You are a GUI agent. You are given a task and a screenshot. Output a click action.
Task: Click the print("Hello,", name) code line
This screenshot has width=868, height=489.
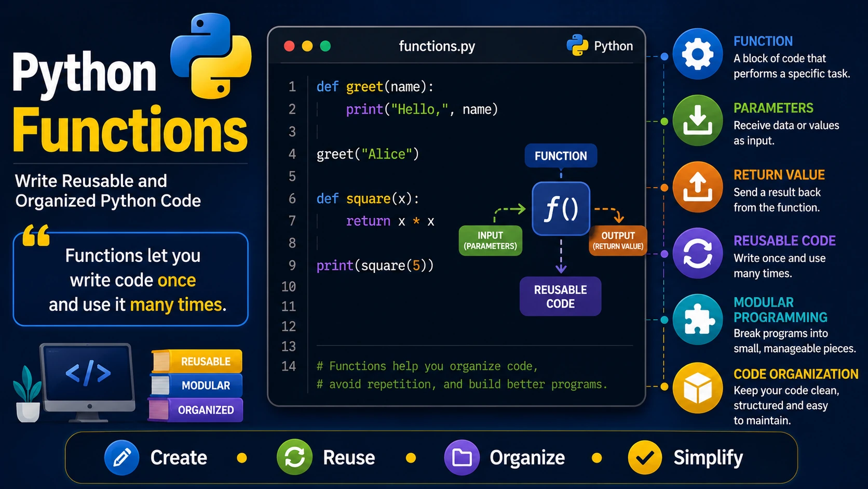[422, 110]
